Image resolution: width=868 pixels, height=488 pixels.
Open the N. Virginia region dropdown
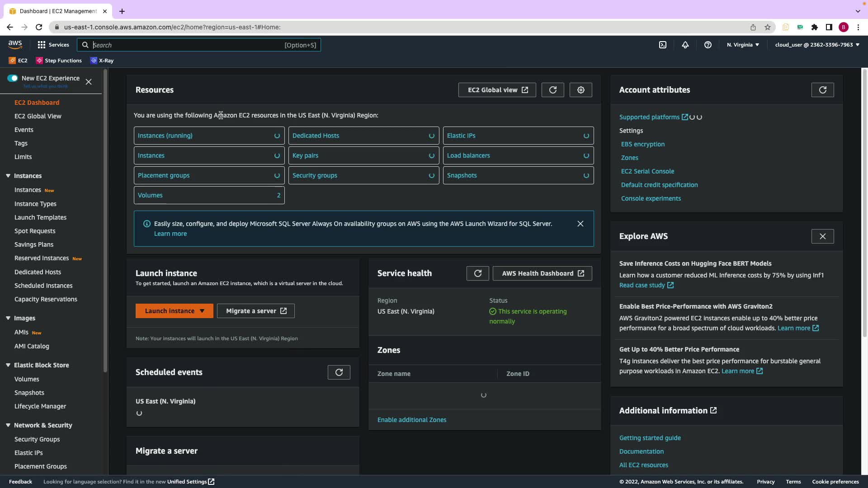pos(743,45)
